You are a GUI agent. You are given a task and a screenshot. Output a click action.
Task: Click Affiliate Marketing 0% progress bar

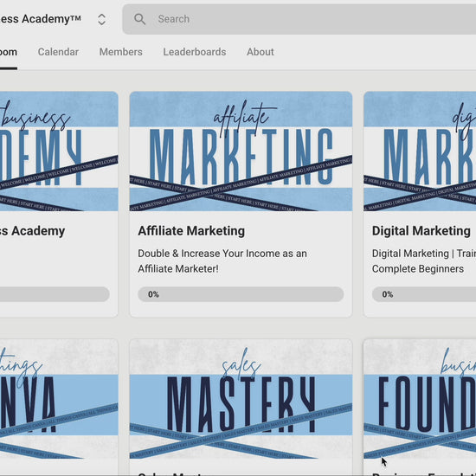[x=241, y=294]
